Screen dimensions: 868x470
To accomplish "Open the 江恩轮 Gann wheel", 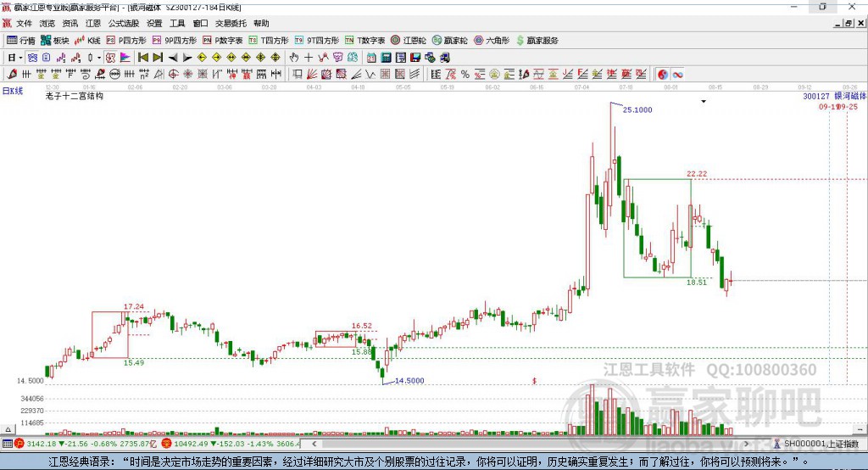I will tap(409, 41).
